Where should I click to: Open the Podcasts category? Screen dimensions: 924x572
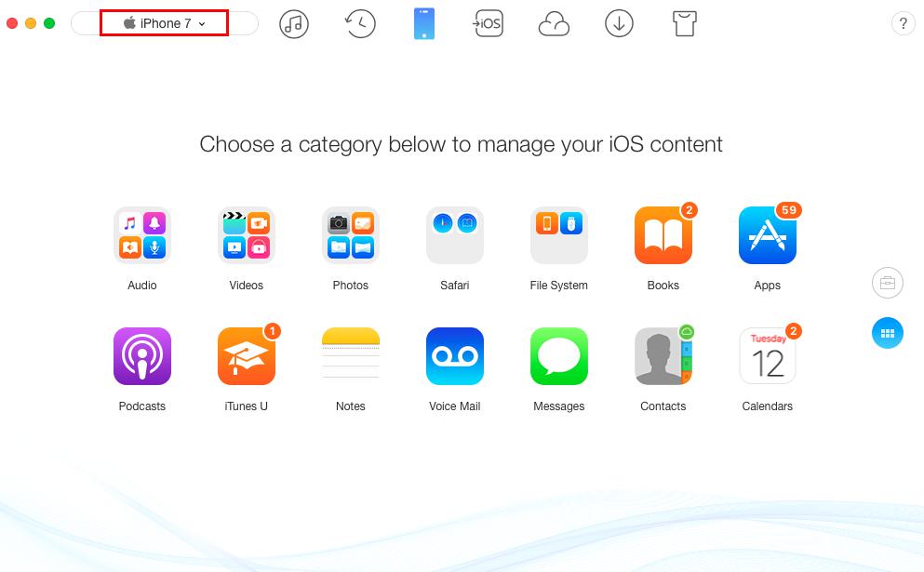point(142,356)
